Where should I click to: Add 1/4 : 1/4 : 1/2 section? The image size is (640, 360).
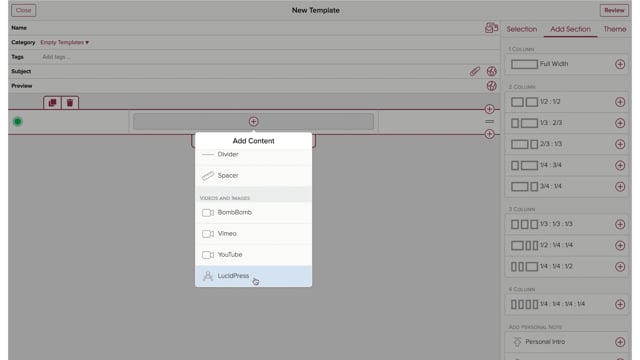[620, 267]
